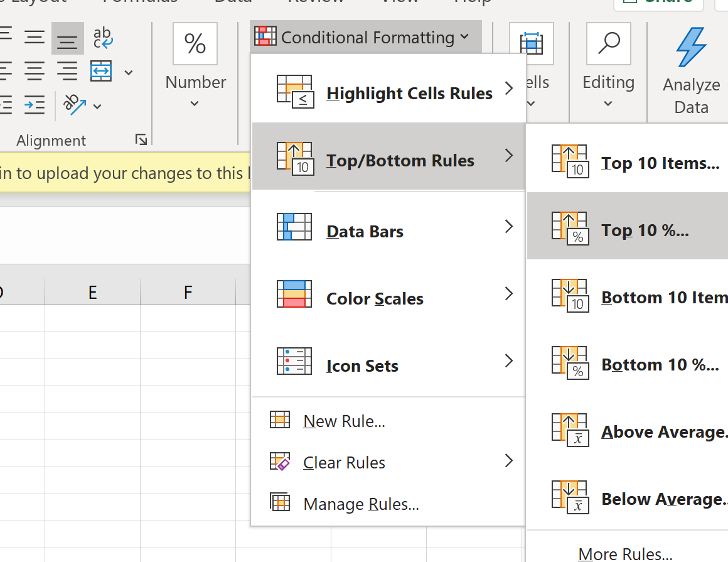The width and height of the screenshot is (728, 562).
Task: Click the Data Bars icon
Action: pos(294,227)
